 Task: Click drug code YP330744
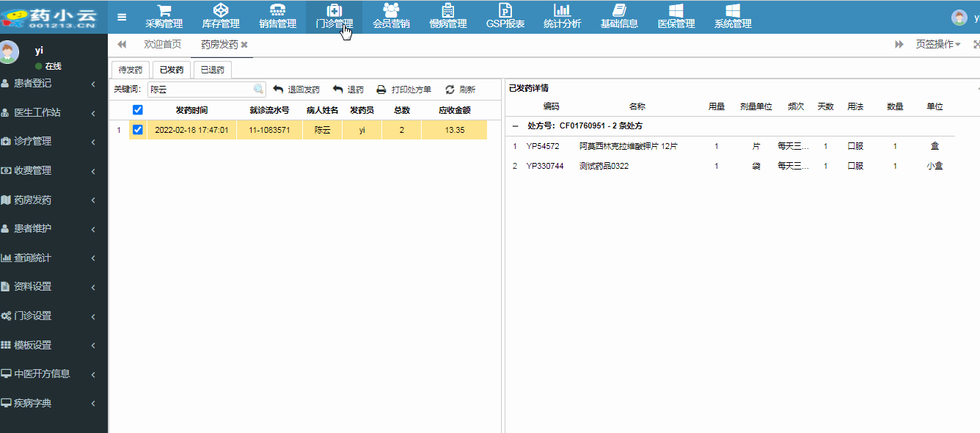[x=545, y=166]
